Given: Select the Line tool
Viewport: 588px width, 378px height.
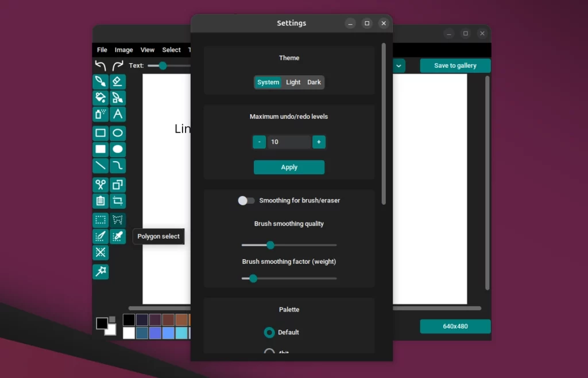Looking at the screenshot, I should (x=100, y=166).
